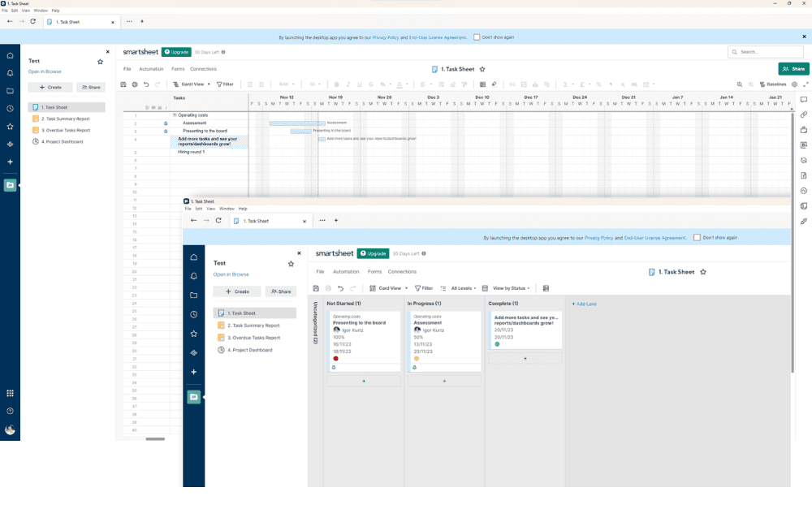Open Home in the front Card View window sidebar
Viewport: 812px width, 509px height.
[x=194, y=257]
